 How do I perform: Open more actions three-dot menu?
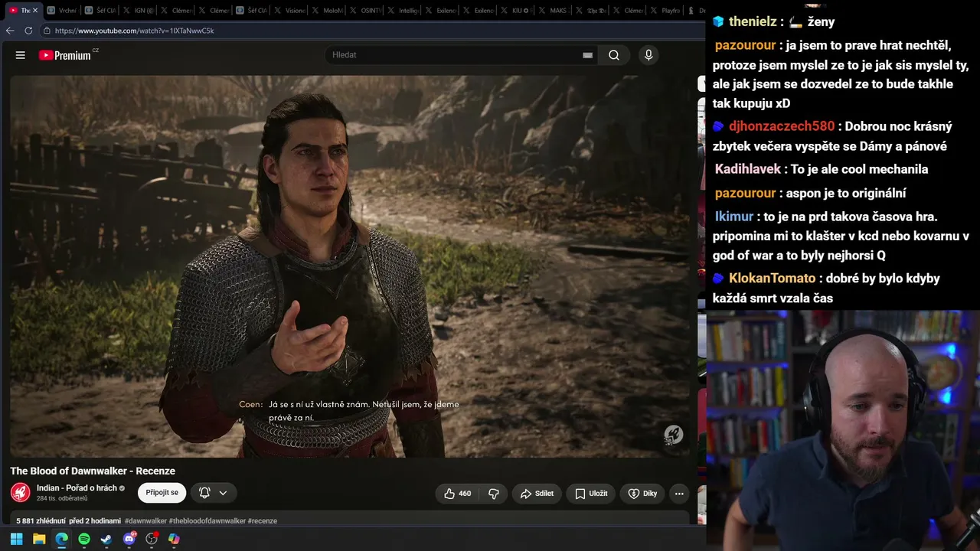679,494
